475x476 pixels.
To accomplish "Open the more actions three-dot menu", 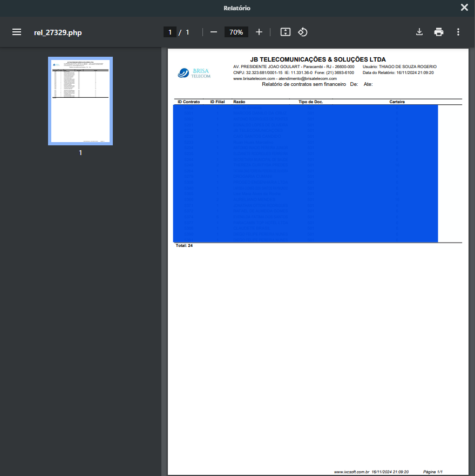I will (x=458, y=32).
